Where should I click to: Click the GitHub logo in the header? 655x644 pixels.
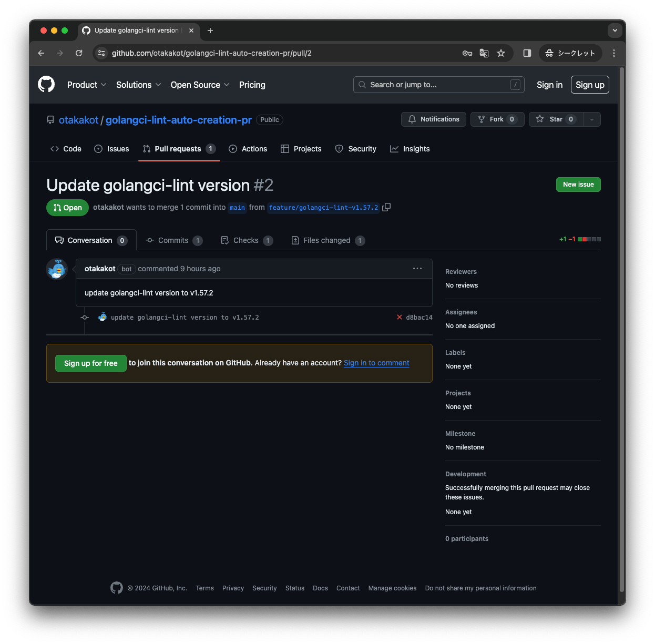pyautogui.click(x=46, y=84)
